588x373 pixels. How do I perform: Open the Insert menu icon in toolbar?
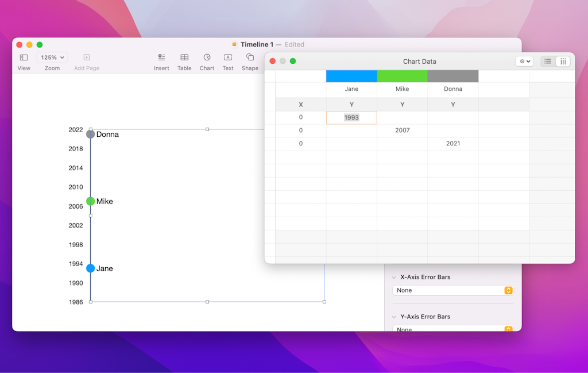[161, 58]
